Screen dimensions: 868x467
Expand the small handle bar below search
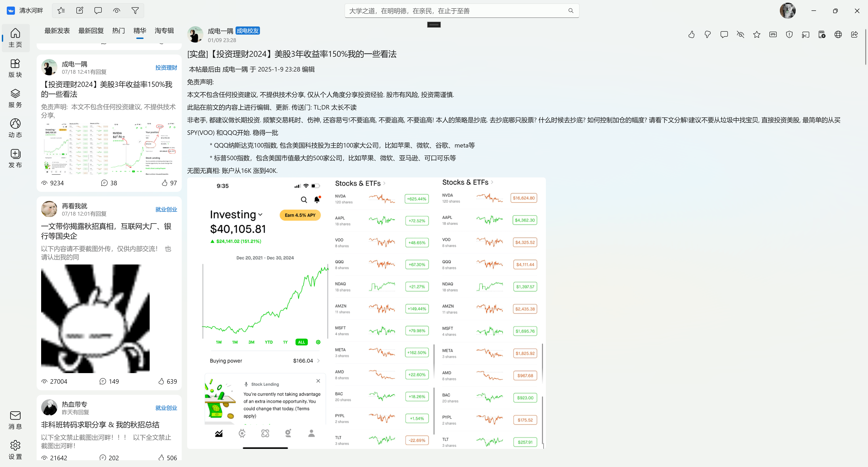click(x=434, y=25)
